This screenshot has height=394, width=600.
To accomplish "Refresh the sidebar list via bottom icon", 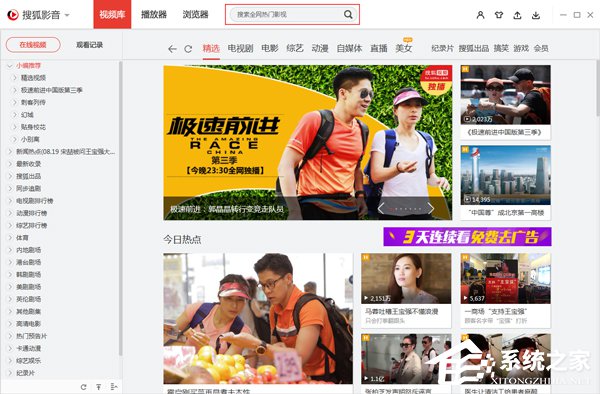I will [84, 387].
